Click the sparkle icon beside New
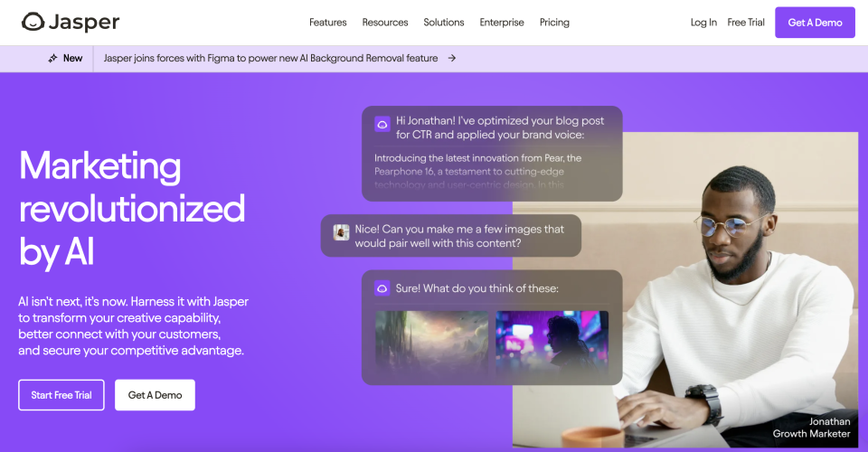868x452 pixels. coord(52,58)
